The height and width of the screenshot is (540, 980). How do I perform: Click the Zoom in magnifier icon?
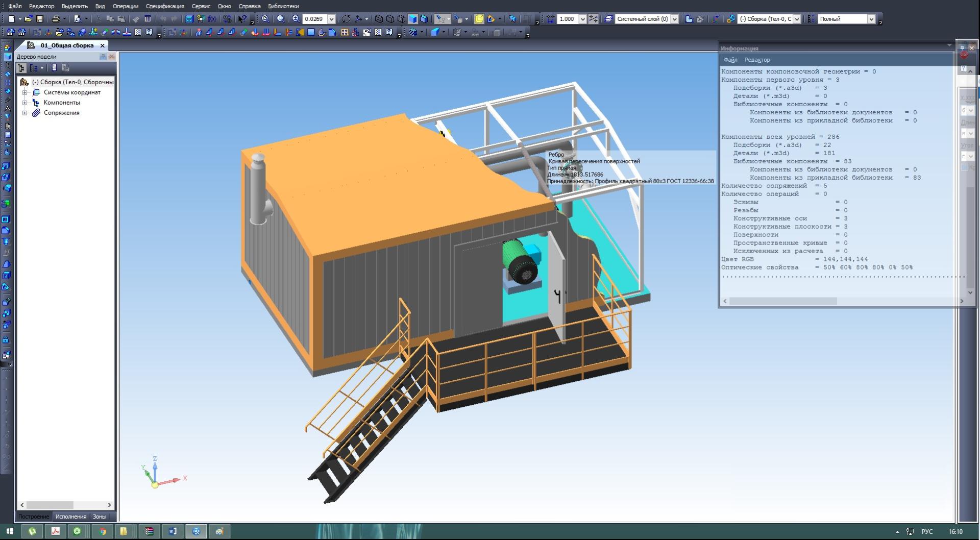click(x=296, y=19)
